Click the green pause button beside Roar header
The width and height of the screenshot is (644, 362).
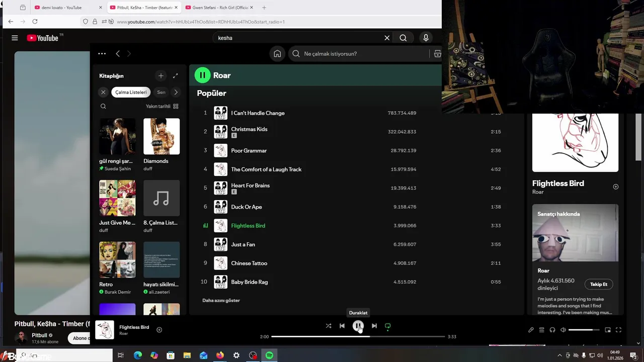(x=202, y=75)
